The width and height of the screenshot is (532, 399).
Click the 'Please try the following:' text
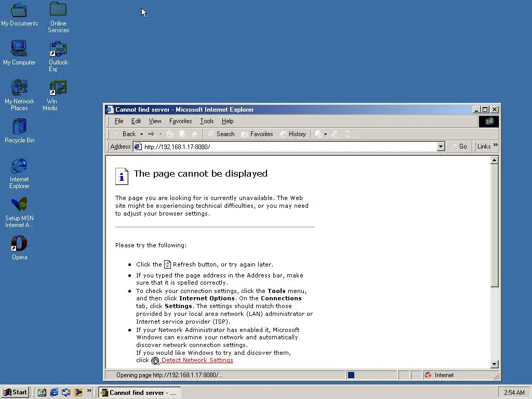pos(151,245)
